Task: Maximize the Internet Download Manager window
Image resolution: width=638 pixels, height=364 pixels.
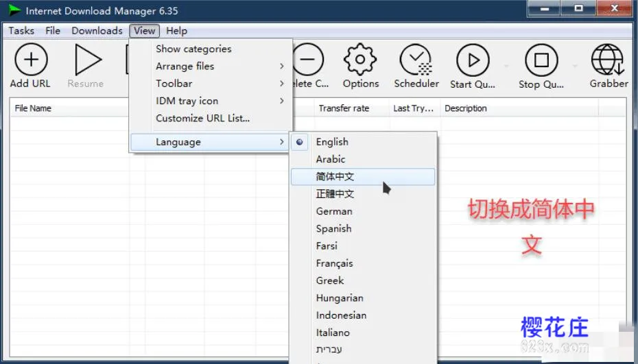Action: click(578, 8)
